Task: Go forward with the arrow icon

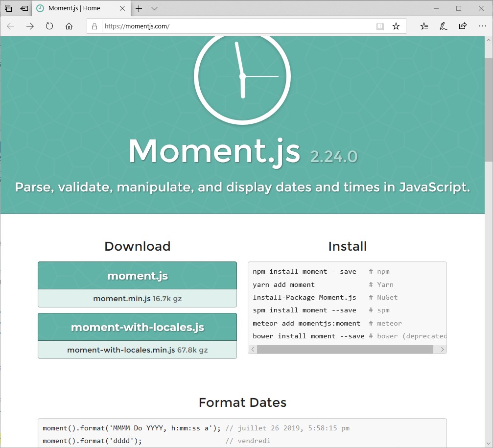Action: point(30,26)
